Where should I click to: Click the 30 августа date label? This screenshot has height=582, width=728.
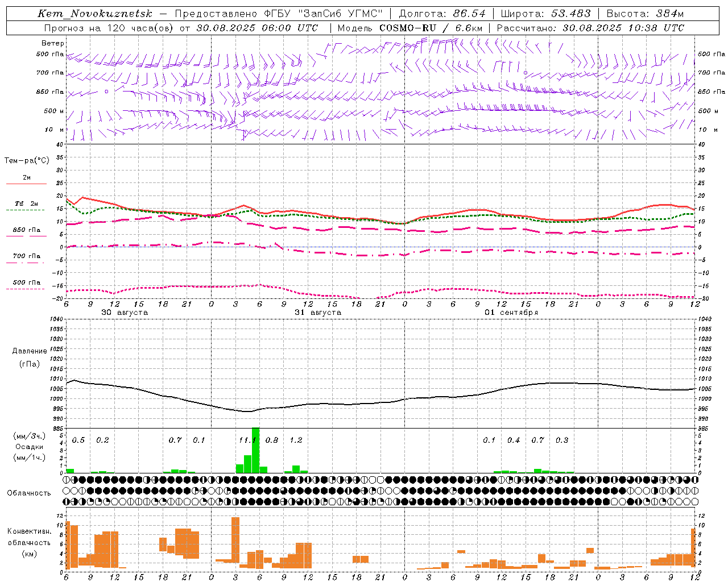[125, 313]
